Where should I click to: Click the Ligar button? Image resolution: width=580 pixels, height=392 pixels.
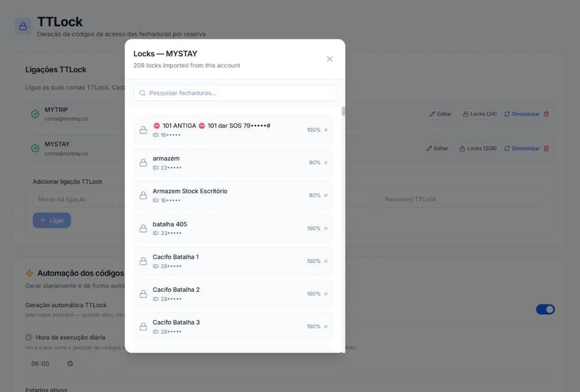(x=52, y=220)
